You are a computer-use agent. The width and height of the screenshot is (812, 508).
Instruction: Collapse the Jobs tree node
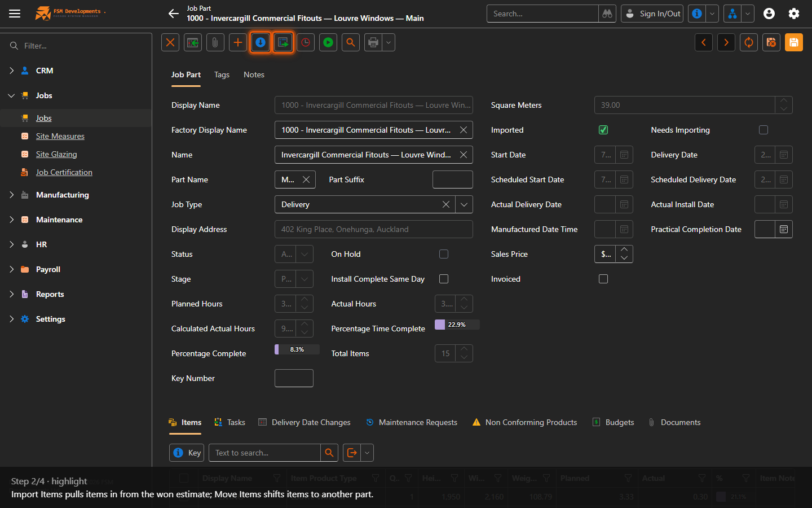[x=11, y=95]
